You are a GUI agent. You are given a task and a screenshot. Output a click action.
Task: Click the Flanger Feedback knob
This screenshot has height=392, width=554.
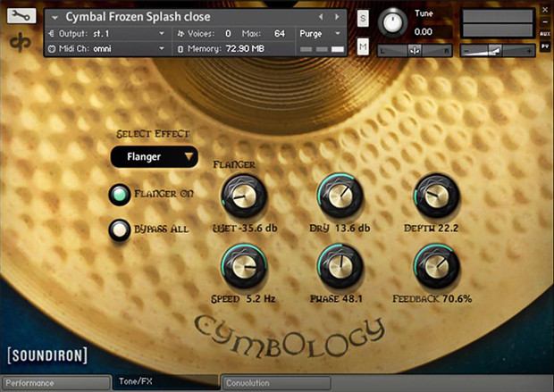pyautogui.click(x=436, y=266)
